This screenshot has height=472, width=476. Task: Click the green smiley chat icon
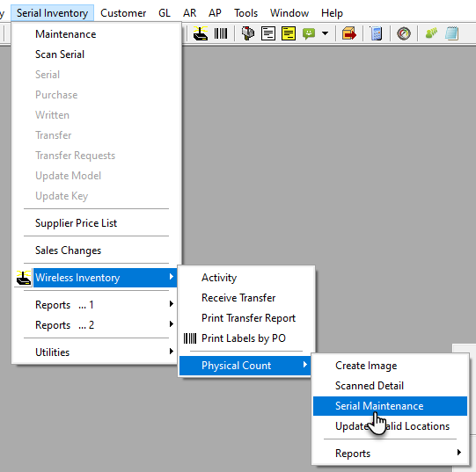[x=309, y=33]
